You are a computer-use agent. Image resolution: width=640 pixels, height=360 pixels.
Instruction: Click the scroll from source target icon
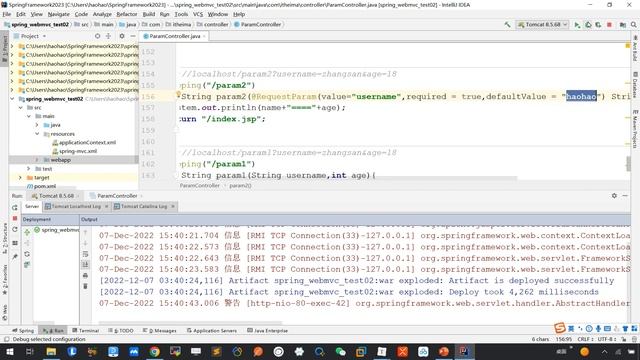[x=97, y=36]
